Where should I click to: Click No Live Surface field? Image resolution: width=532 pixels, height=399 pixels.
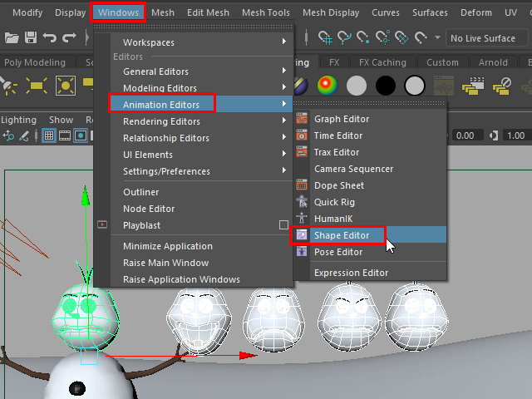click(483, 38)
